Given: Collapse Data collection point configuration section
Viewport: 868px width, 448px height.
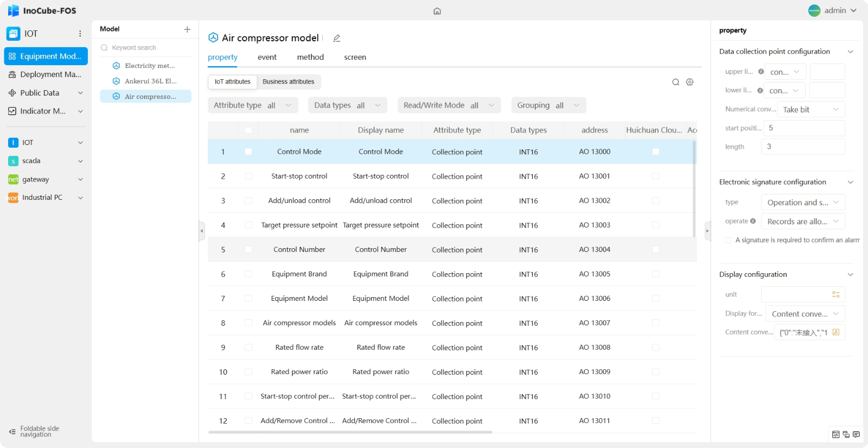Looking at the screenshot, I should pos(850,52).
